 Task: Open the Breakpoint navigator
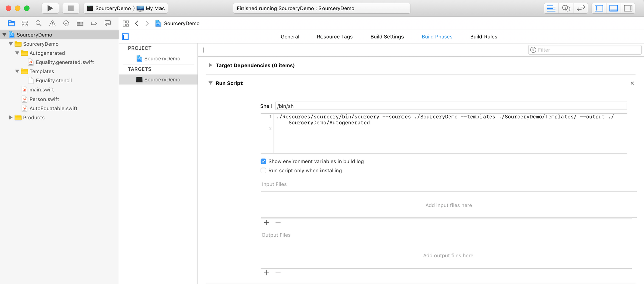pos(94,23)
